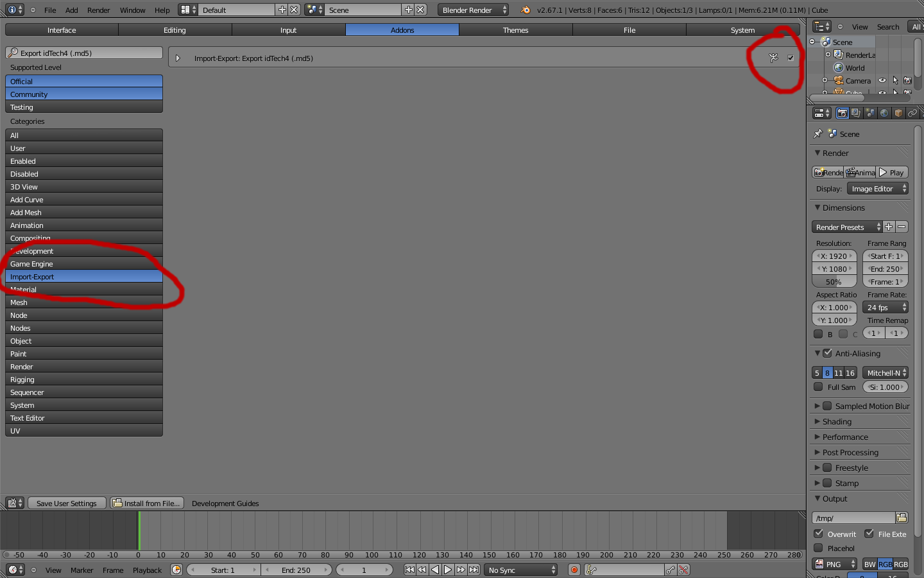Select the Scene properties tab icon
The height and width of the screenshot is (578, 924).
[x=870, y=113]
